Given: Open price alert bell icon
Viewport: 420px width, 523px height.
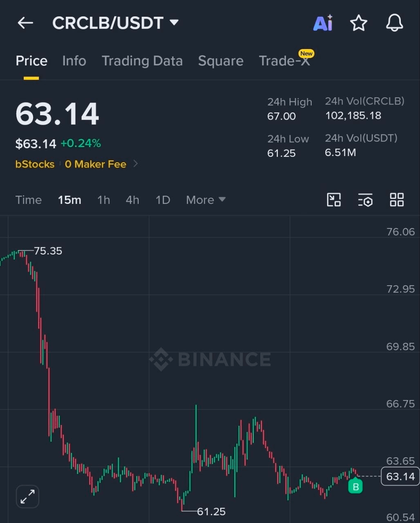Looking at the screenshot, I should 394,23.
